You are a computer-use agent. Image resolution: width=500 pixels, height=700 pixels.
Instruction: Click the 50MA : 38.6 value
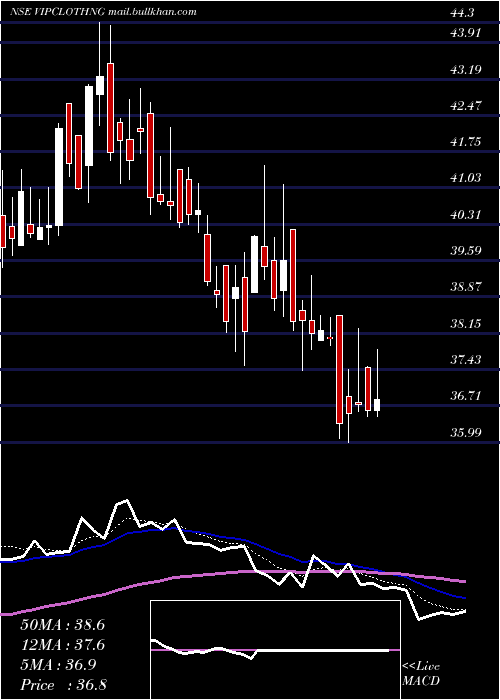62,625
